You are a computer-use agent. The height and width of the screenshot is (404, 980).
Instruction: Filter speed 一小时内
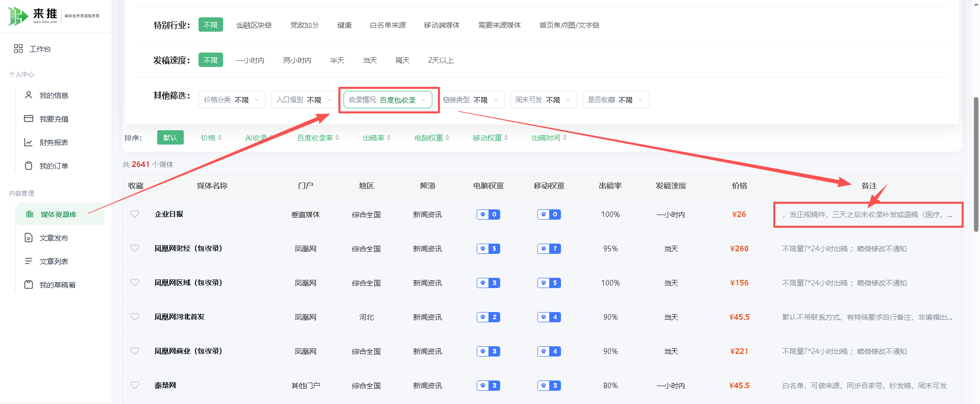(250, 60)
